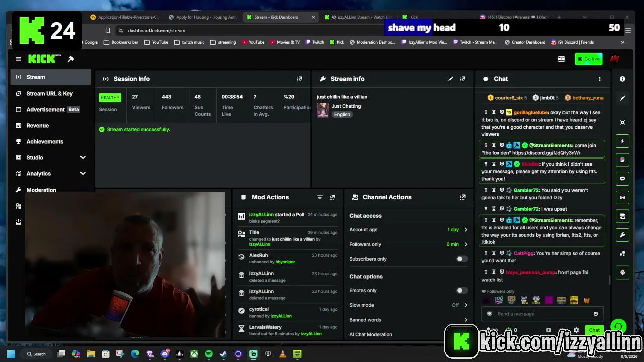Click the chat scrollbar thumb
The width and height of the screenshot is (644, 362).
610,280
